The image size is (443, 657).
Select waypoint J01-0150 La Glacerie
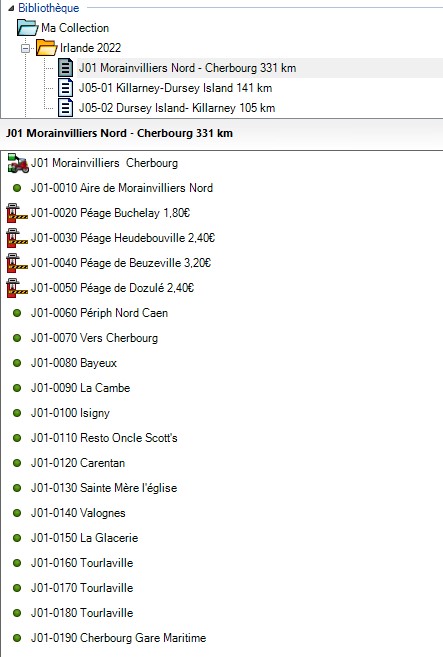(84, 538)
